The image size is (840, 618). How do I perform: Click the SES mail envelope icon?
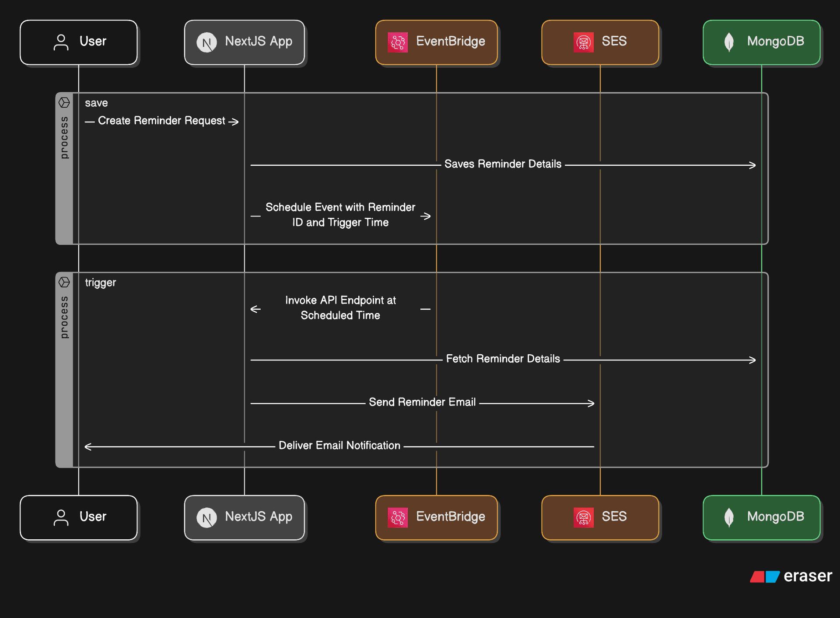tap(584, 42)
